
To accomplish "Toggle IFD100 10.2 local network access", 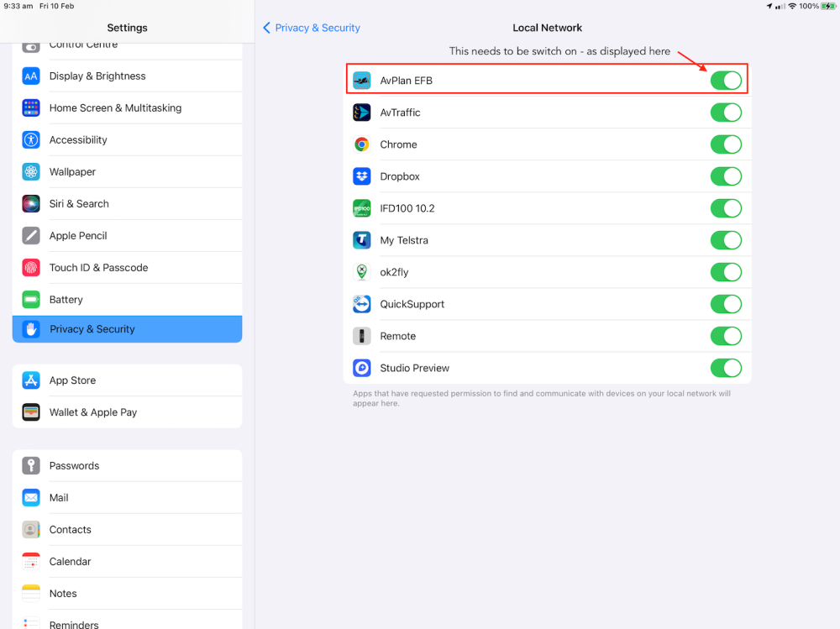I will pos(726,208).
